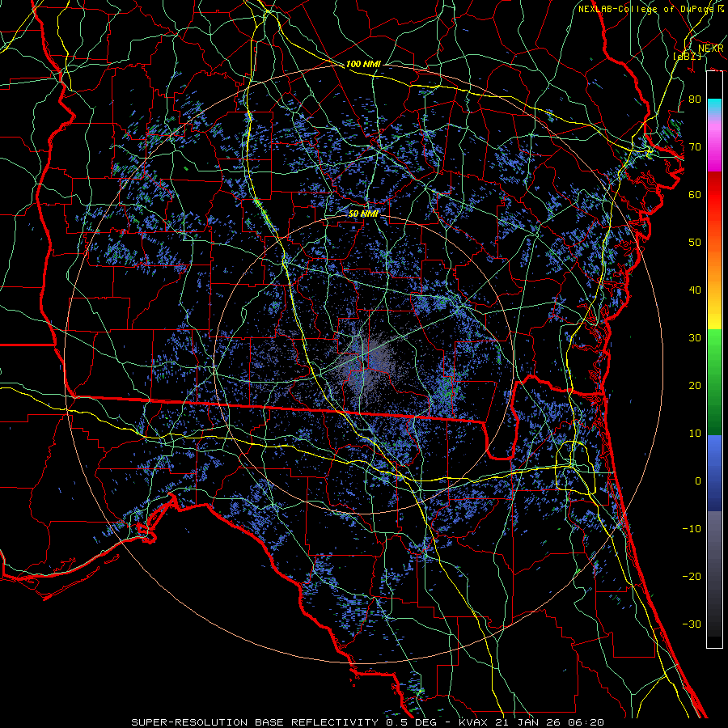
Task: Click the 70 value on the dBZ scale
Action: pos(695,147)
